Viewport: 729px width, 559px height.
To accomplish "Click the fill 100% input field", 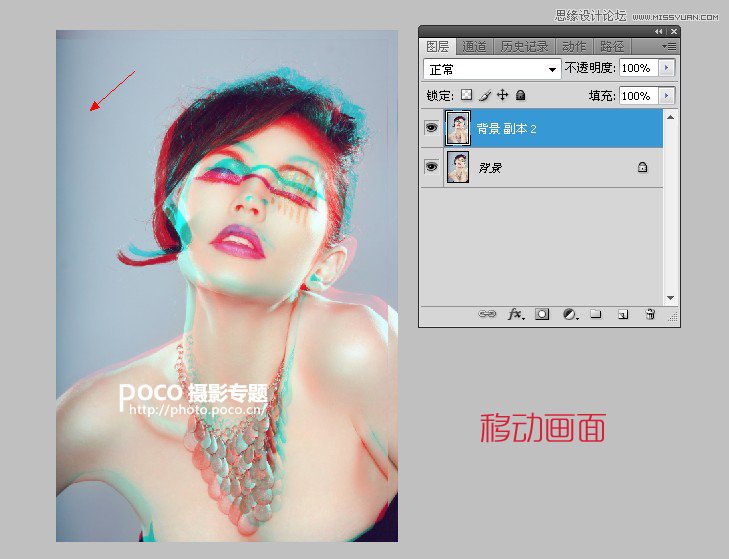I will tap(639, 96).
